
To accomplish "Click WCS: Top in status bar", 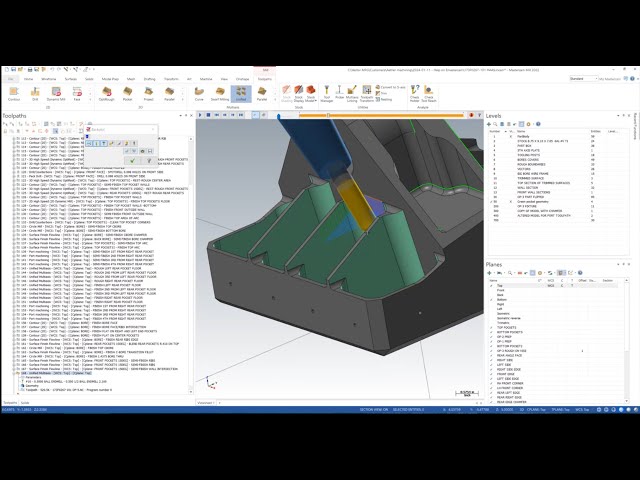I will pyautogui.click(x=582, y=409).
